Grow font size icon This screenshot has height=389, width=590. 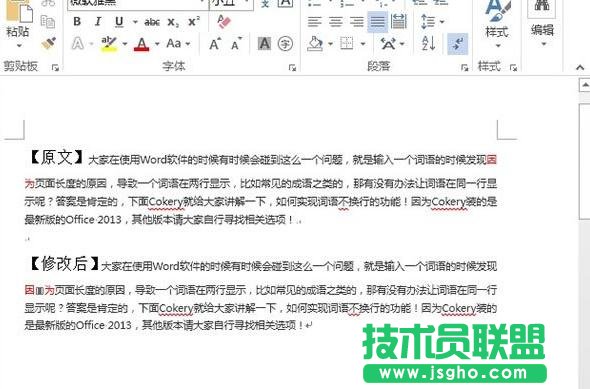click(x=215, y=44)
